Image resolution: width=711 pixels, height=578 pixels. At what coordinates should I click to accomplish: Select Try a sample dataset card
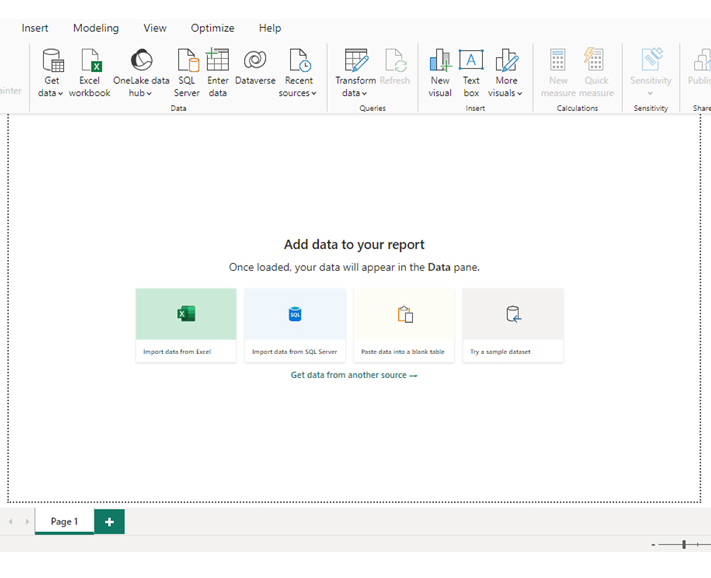pyautogui.click(x=513, y=325)
